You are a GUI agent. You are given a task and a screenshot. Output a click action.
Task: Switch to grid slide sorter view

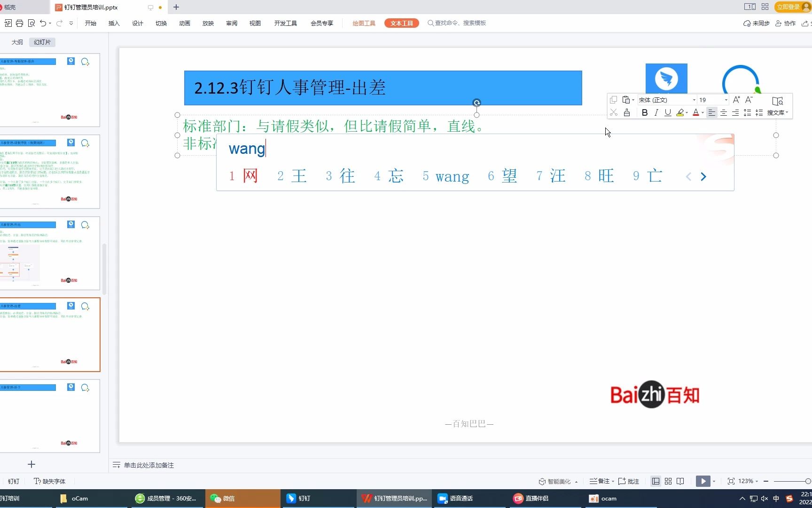coord(668,481)
